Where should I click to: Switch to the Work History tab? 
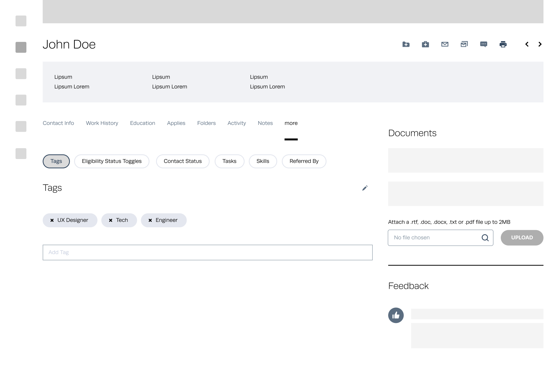point(102,123)
